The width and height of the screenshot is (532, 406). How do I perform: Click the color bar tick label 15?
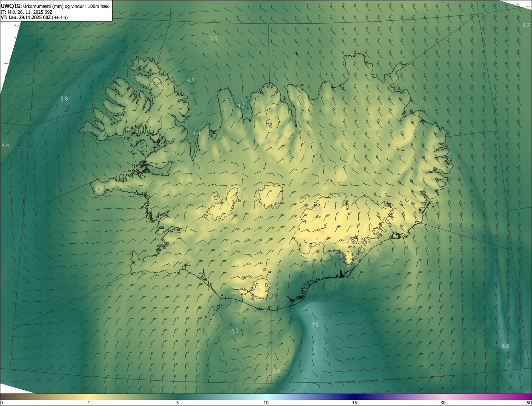(355, 403)
